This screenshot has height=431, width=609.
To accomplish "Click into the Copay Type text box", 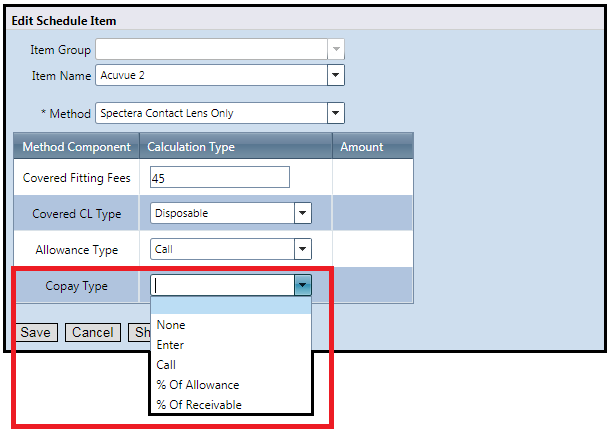I will (x=222, y=286).
